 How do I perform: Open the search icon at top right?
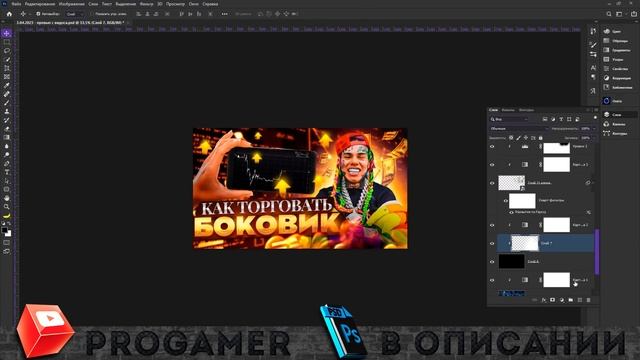[609, 14]
